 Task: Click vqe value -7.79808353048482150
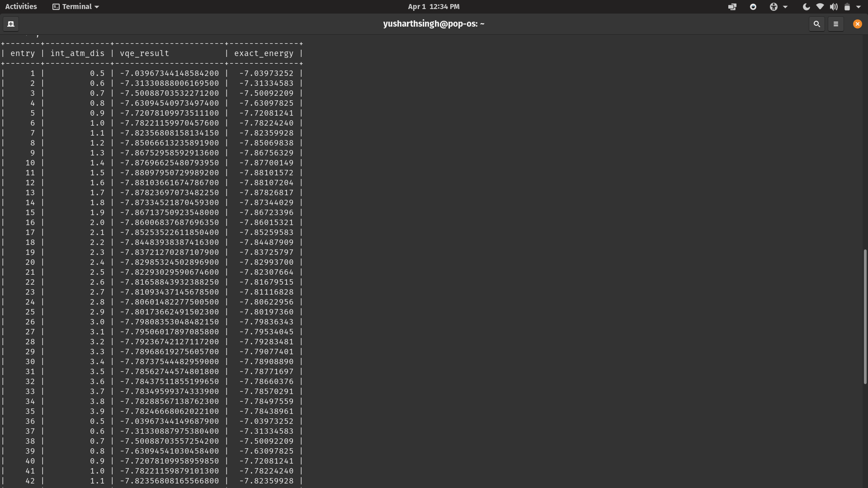click(170, 322)
